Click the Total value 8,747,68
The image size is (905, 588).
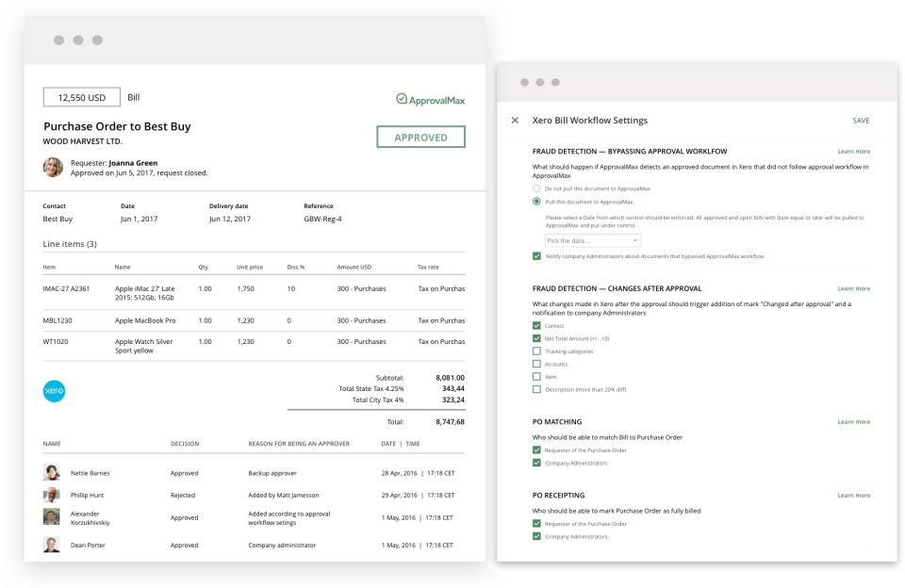[x=450, y=422]
